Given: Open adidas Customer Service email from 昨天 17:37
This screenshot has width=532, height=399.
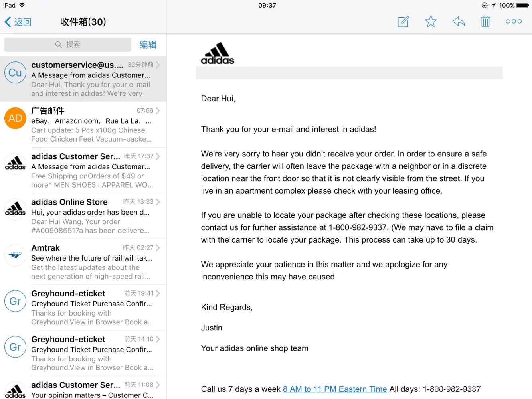Looking at the screenshot, I should point(92,170).
